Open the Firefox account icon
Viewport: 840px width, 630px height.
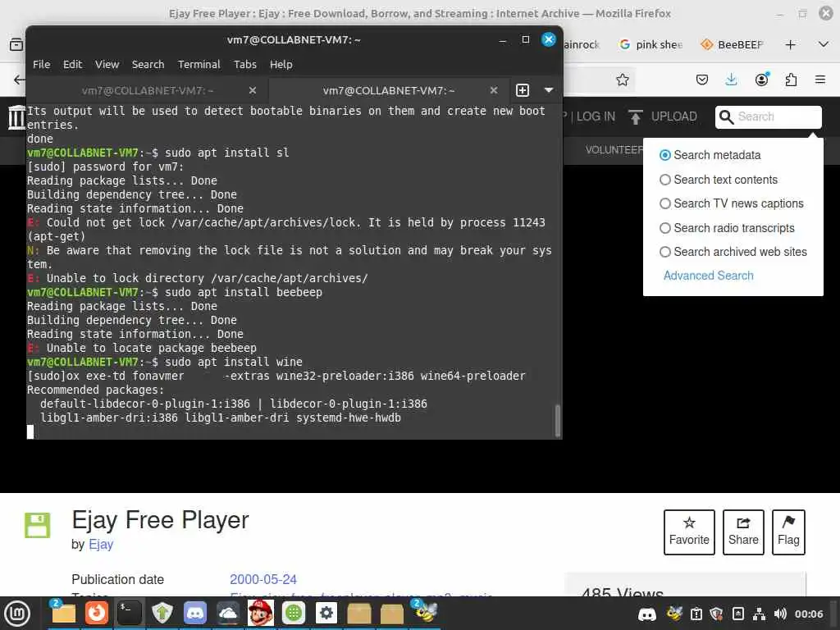click(x=761, y=80)
